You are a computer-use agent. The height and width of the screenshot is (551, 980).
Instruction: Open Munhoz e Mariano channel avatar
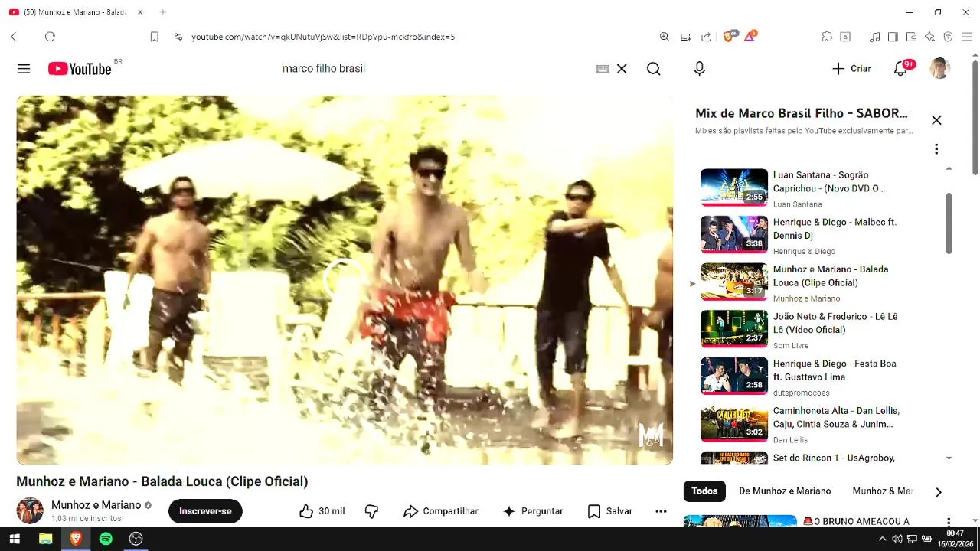[30, 510]
